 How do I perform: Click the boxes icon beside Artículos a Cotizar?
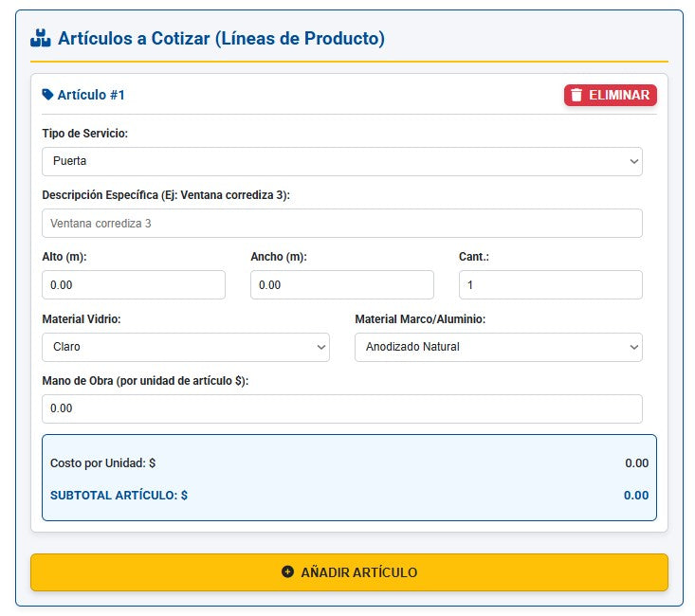[41, 38]
